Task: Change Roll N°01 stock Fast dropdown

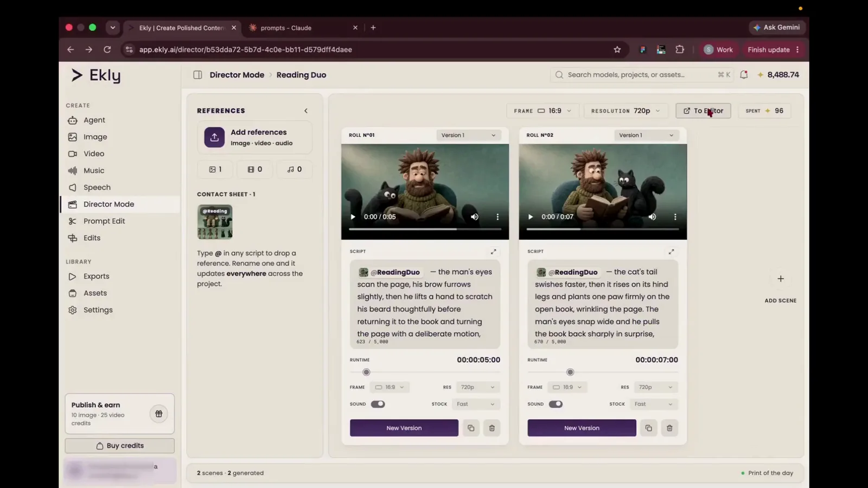Action: click(x=476, y=404)
